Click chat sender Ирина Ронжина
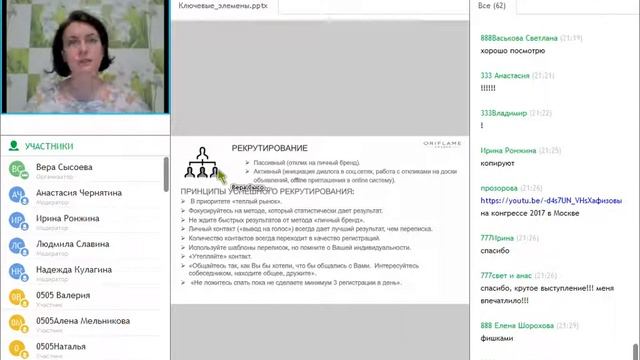 tap(508, 151)
